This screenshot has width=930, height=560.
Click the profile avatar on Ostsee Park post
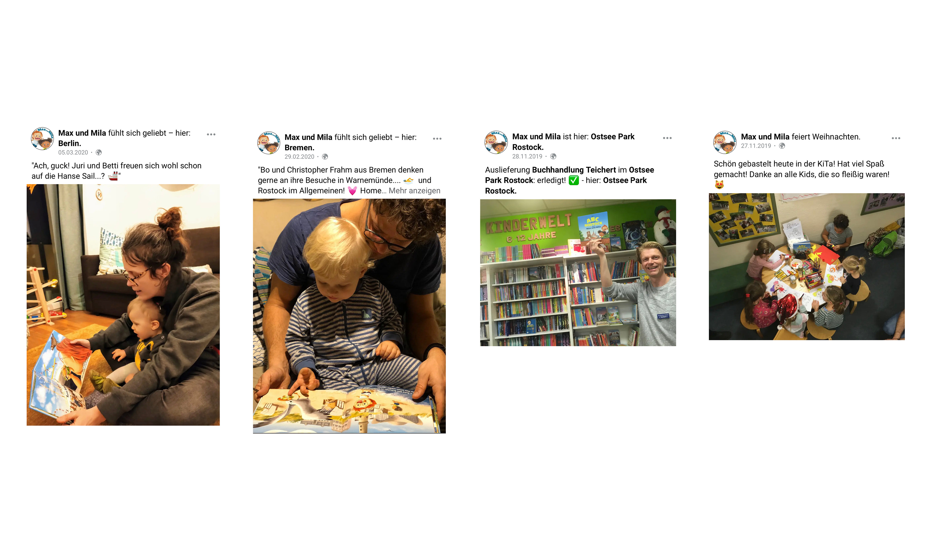[x=496, y=142]
